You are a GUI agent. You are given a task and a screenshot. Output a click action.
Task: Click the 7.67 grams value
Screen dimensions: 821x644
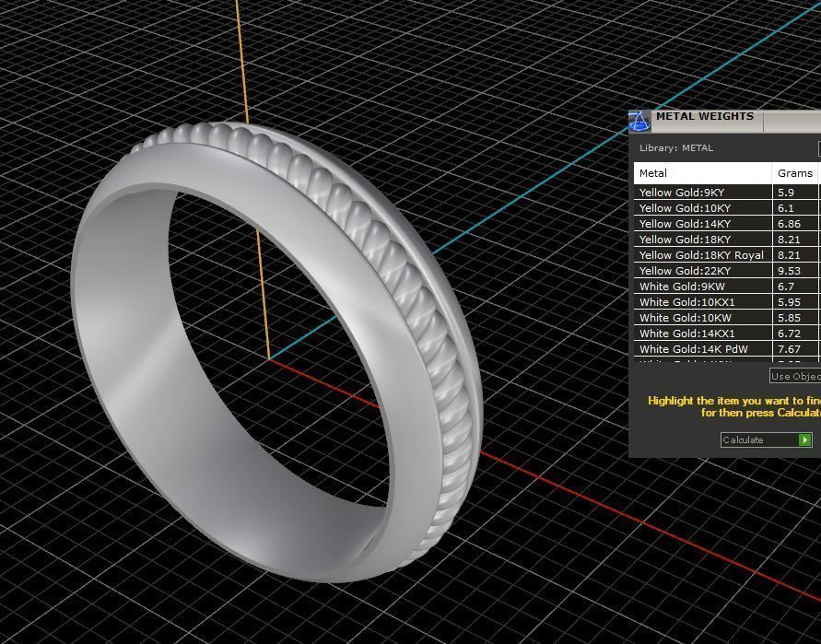789,349
